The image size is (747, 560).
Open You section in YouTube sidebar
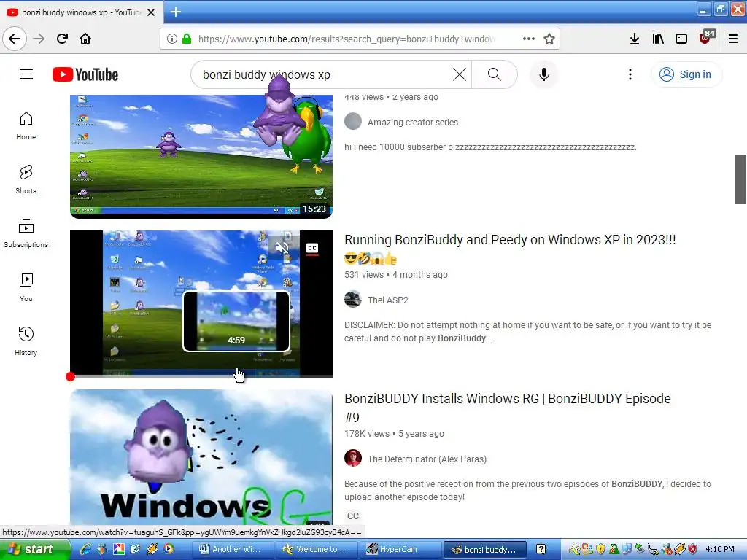pyautogui.click(x=26, y=287)
